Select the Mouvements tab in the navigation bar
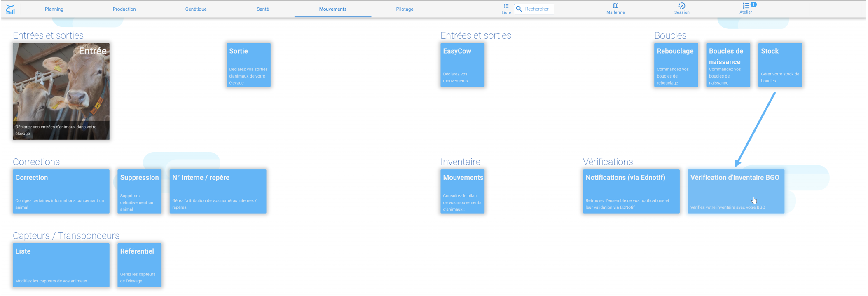Viewport: 868px width, 296px height. (333, 9)
